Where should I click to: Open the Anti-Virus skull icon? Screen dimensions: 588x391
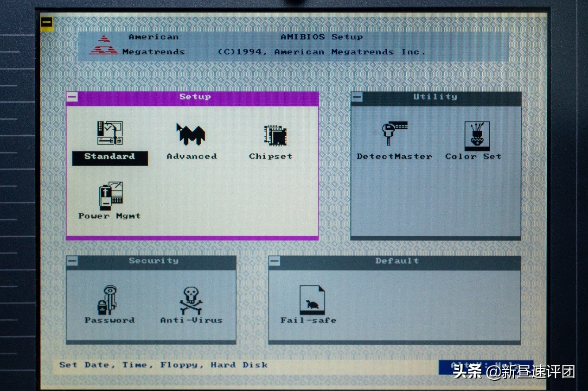(191, 300)
